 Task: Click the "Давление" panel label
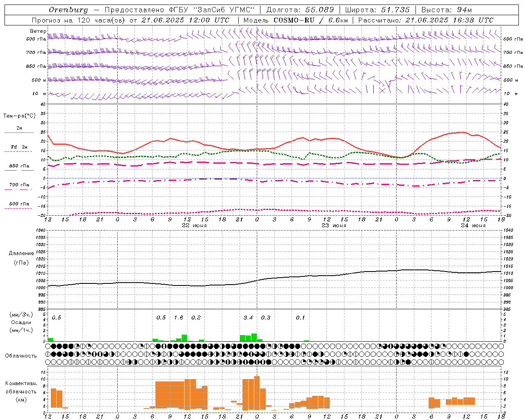(x=21, y=253)
